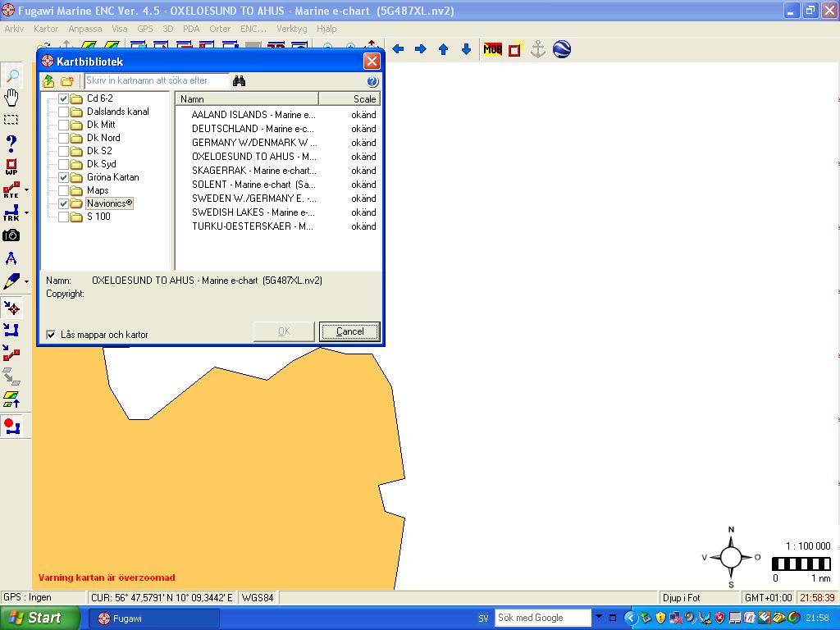
Task: Pan chart up with blue arrow
Action: tap(443, 49)
